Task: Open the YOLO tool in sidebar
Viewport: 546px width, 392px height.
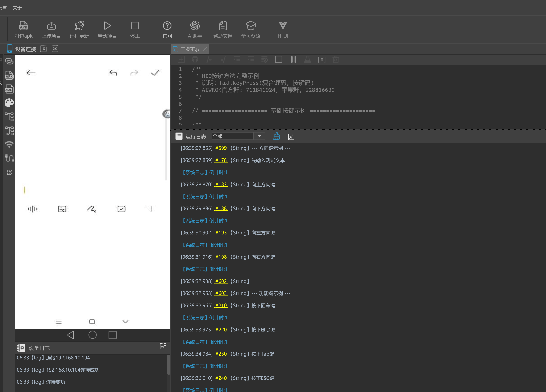Action: click(x=9, y=172)
